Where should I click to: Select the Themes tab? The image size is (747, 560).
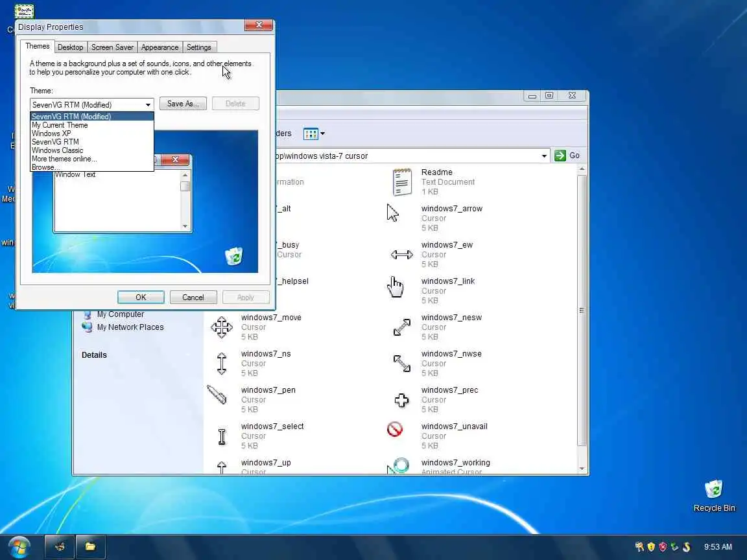pos(37,46)
